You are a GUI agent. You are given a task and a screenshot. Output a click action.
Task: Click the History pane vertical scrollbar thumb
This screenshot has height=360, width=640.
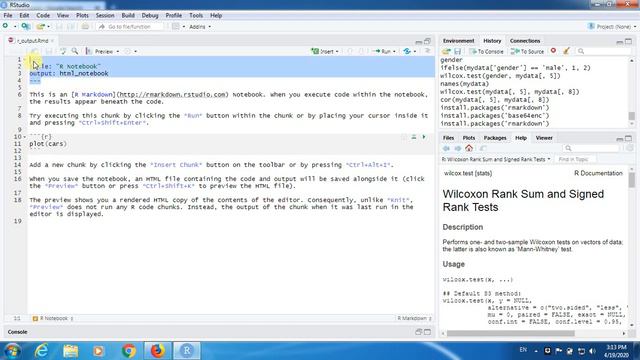click(631, 117)
